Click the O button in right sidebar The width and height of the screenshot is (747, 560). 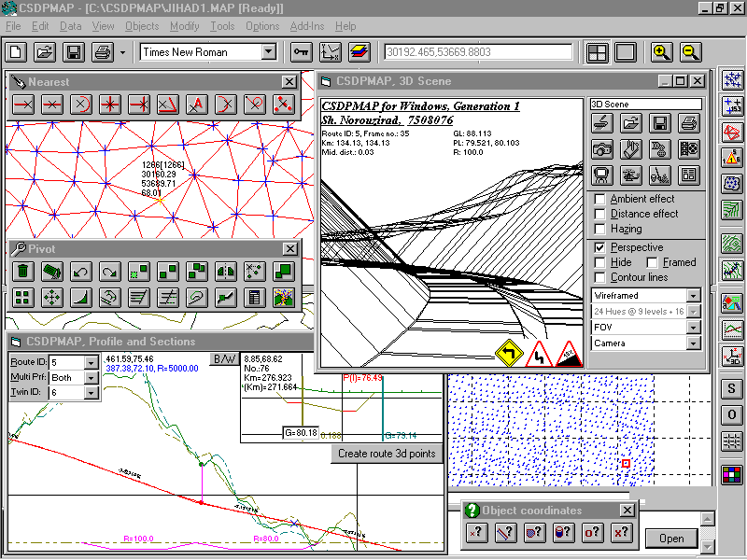[x=732, y=414]
